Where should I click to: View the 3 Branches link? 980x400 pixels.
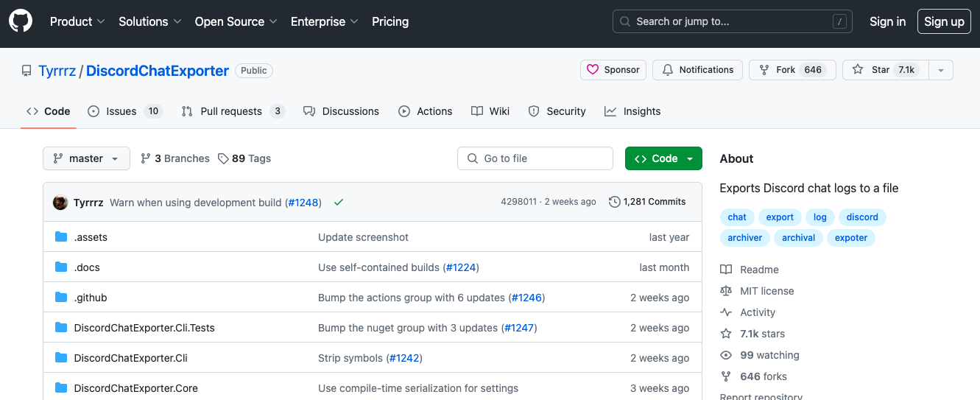[x=175, y=158]
